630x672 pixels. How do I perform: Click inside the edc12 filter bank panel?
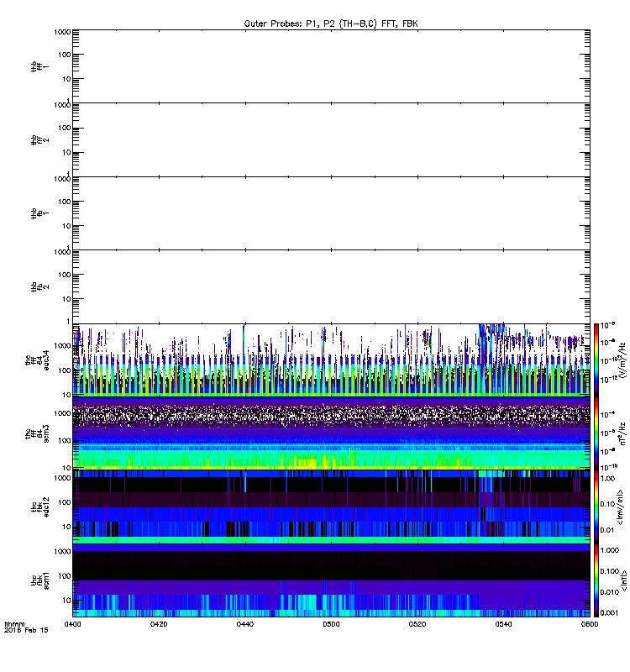pyautogui.click(x=331, y=507)
